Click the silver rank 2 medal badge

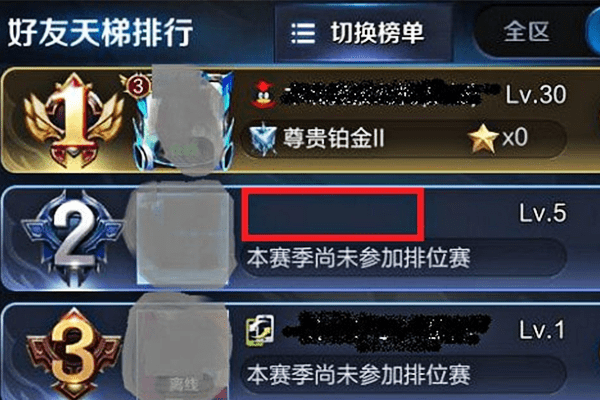[72, 237]
